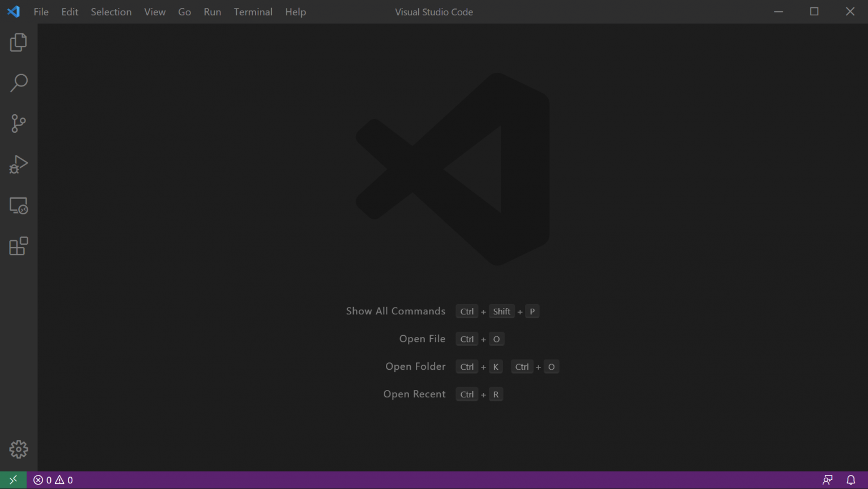Open the Help menu
The image size is (868, 489).
296,12
